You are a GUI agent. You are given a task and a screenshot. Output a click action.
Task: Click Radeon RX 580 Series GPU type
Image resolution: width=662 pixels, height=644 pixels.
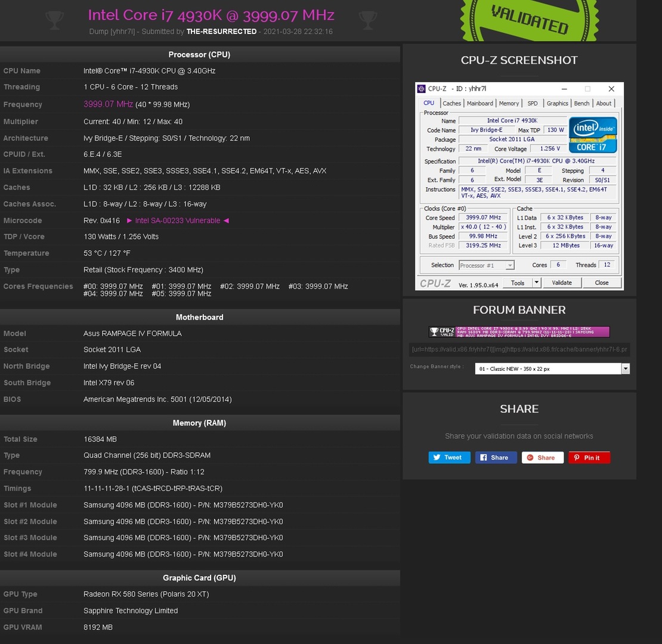point(146,594)
